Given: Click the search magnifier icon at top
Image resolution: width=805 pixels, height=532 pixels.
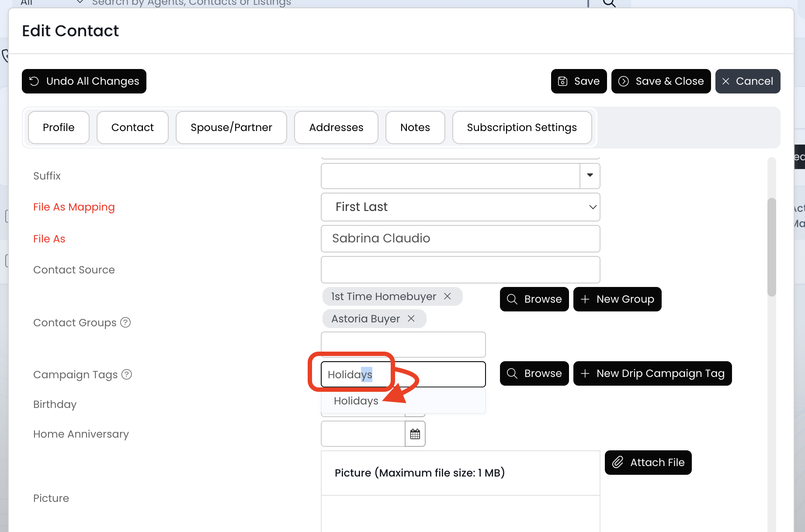Looking at the screenshot, I should [609, 3].
